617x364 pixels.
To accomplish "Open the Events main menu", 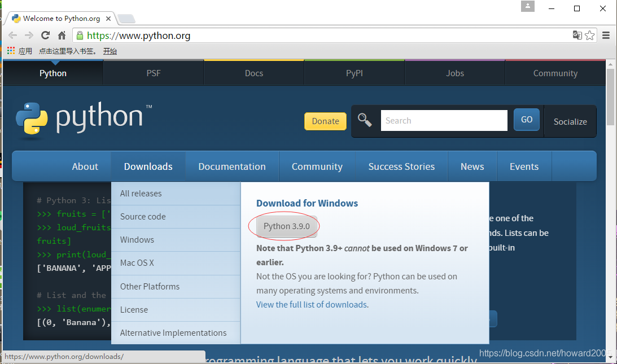I will pos(524,166).
